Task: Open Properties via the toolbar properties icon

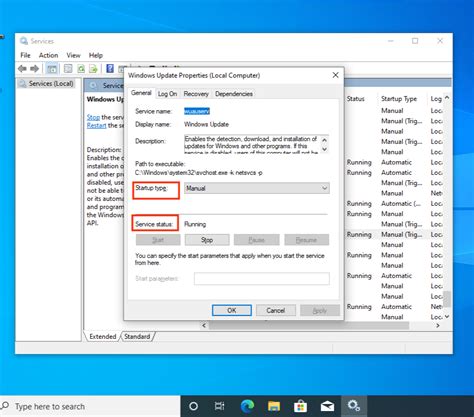Action: (68, 69)
